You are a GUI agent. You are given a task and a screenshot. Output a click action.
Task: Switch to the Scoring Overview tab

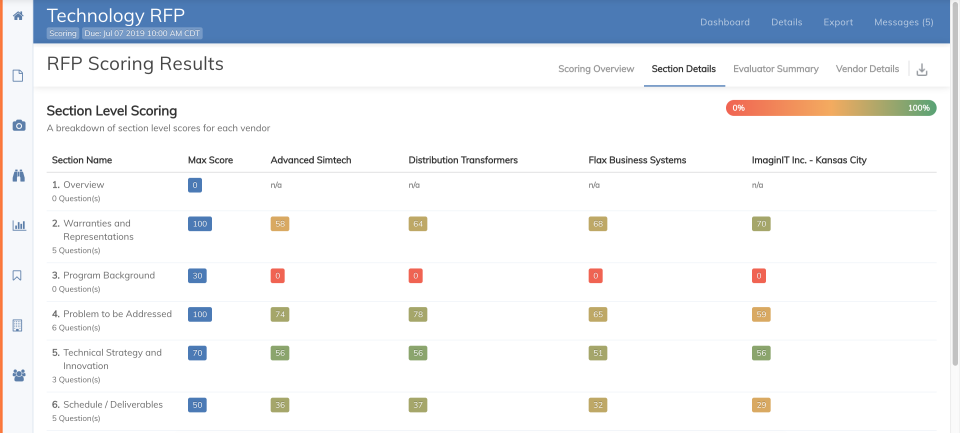click(x=596, y=69)
